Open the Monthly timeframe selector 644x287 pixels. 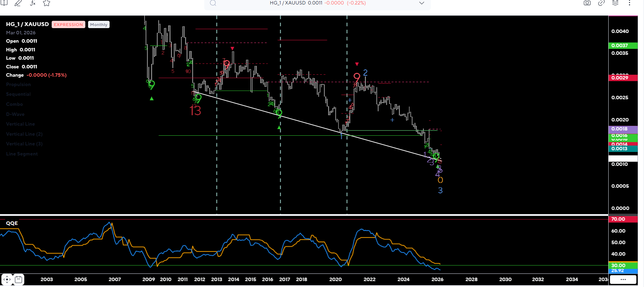pos(98,25)
